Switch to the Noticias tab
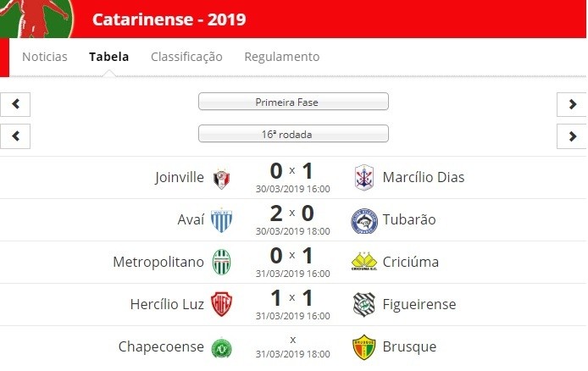588x371 pixels. click(45, 57)
